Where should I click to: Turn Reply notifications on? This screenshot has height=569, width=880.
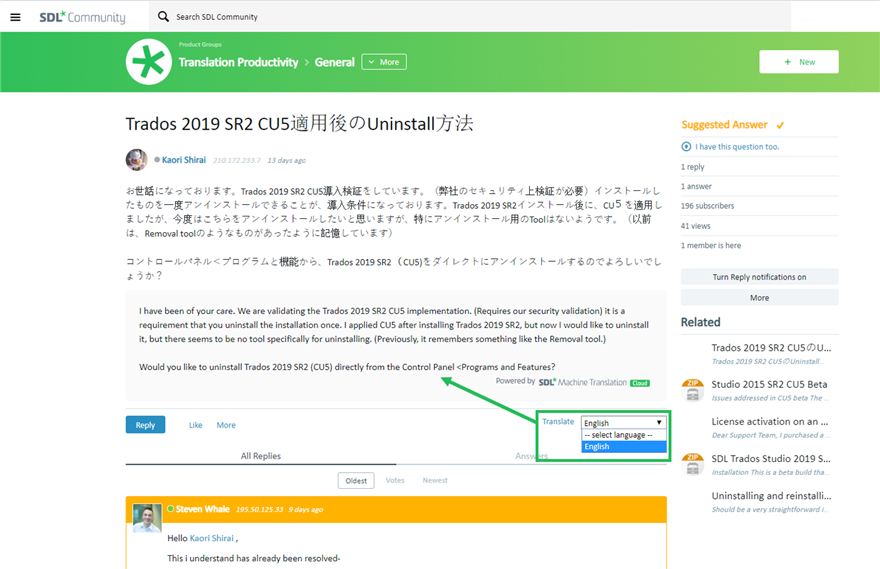tap(759, 277)
